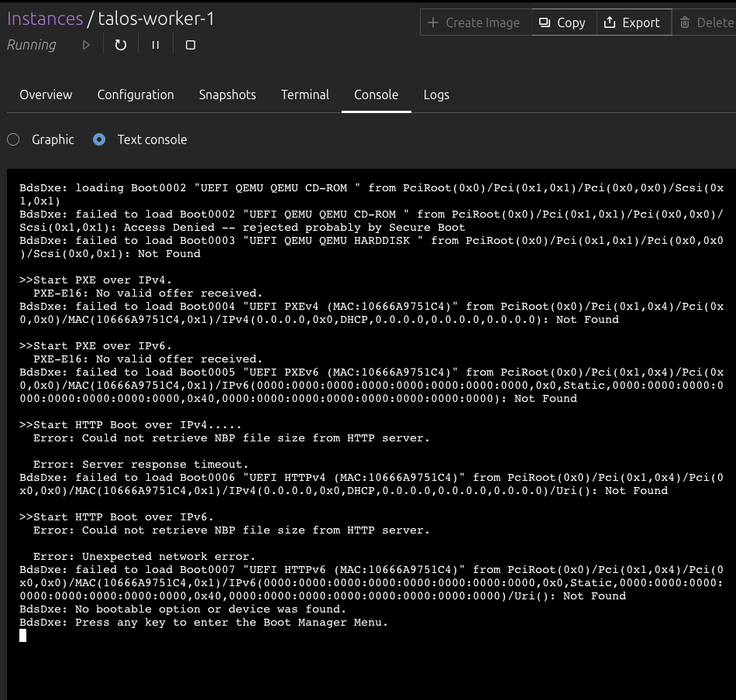Click the talos-worker-1 instance name
Viewport: 736px width, 700px height.
pyautogui.click(x=156, y=19)
